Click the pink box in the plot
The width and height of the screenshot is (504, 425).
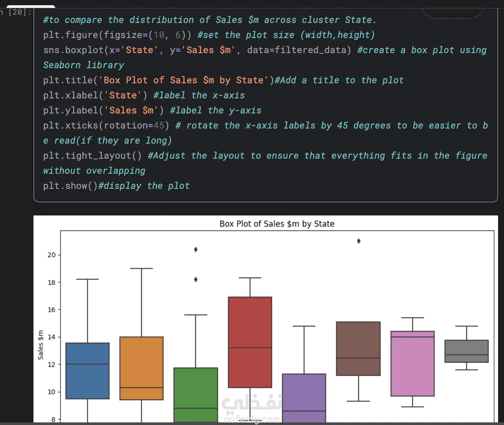click(x=412, y=363)
